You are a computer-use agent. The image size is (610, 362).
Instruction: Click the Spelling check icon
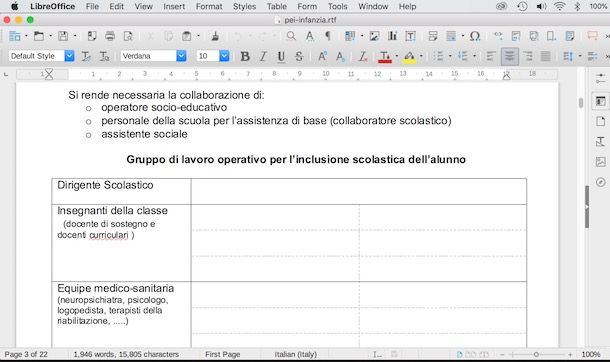click(x=310, y=36)
